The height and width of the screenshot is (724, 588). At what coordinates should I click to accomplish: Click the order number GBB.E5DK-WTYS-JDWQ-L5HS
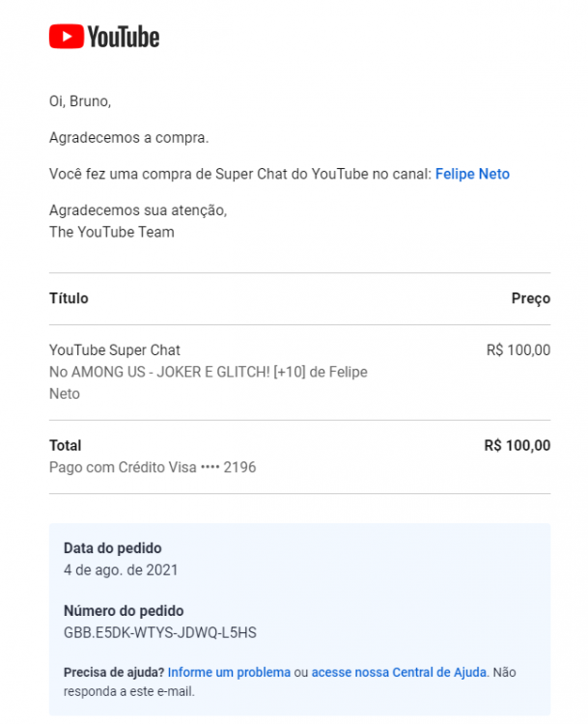tap(160, 632)
